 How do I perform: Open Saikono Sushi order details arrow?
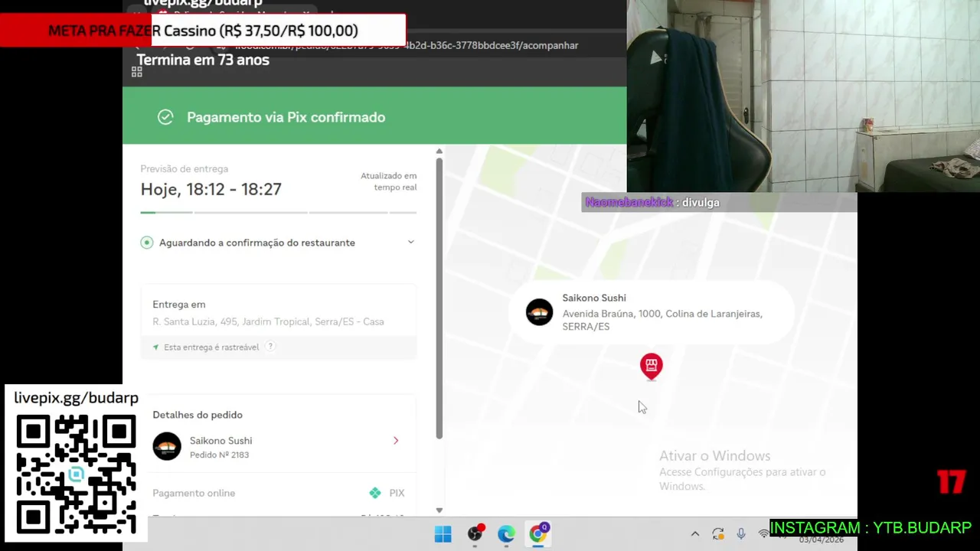point(396,441)
